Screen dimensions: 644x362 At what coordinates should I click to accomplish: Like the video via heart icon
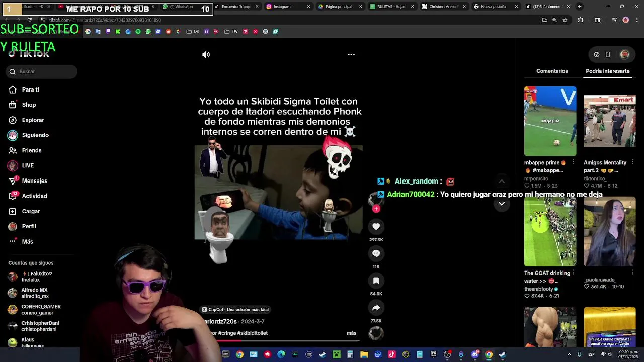point(376,227)
